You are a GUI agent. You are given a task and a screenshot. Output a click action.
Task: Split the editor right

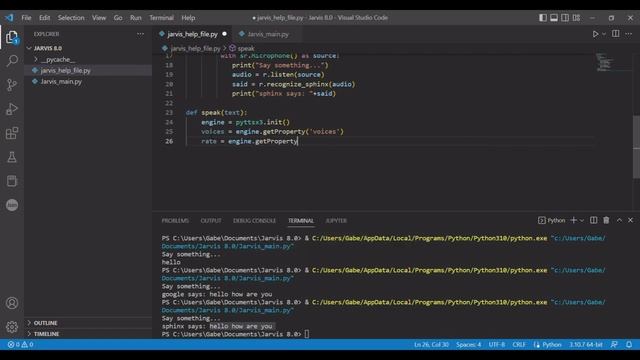pos(616,34)
